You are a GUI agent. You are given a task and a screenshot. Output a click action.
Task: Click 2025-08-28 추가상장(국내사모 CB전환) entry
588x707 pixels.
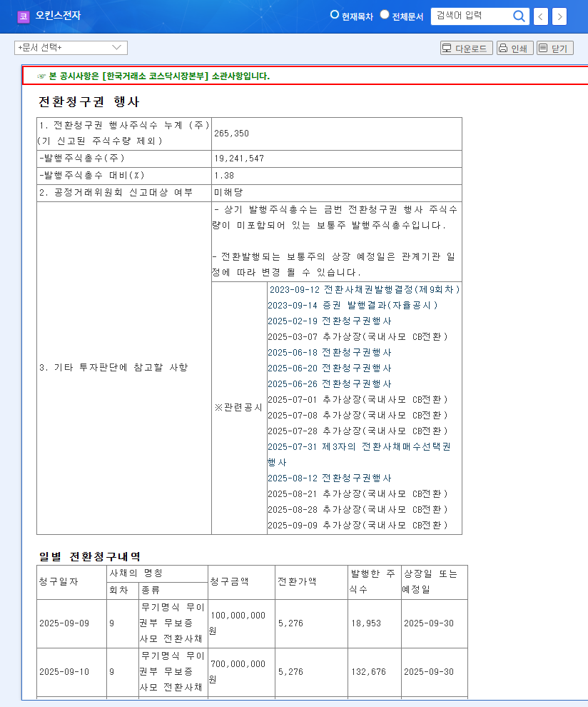point(358,509)
